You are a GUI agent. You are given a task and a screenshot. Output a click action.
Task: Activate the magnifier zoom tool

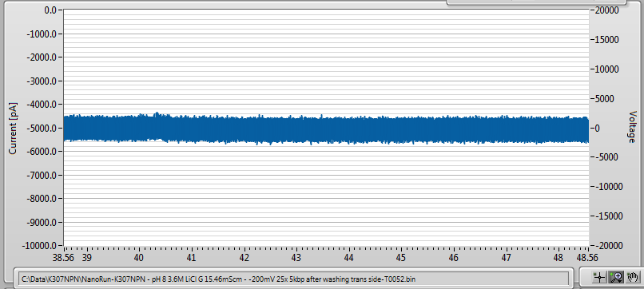616,278
